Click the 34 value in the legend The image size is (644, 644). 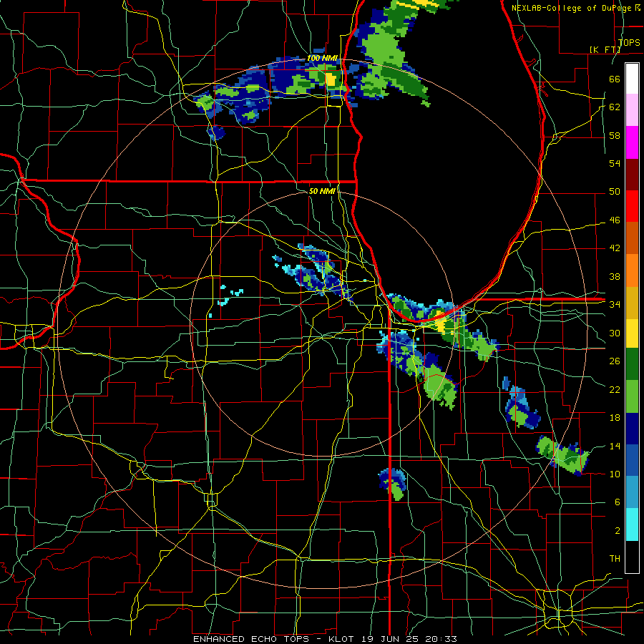[x=615, y=305]
